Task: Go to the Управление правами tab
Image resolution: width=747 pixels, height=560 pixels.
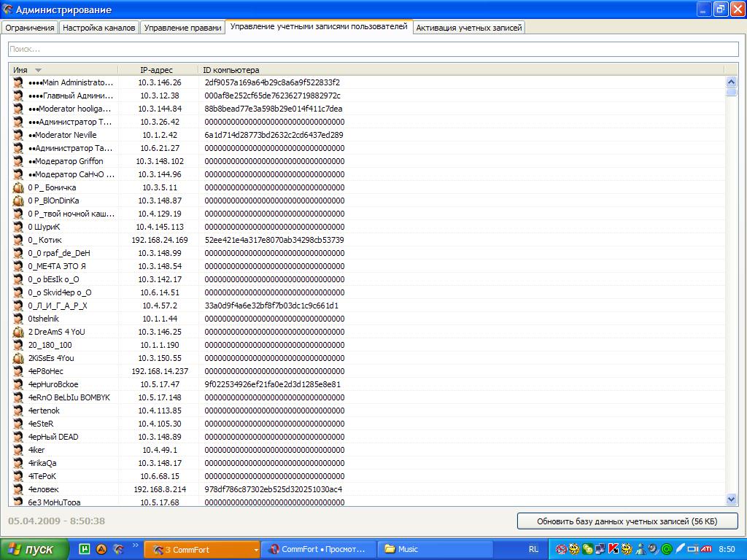Action: point(182,28)
